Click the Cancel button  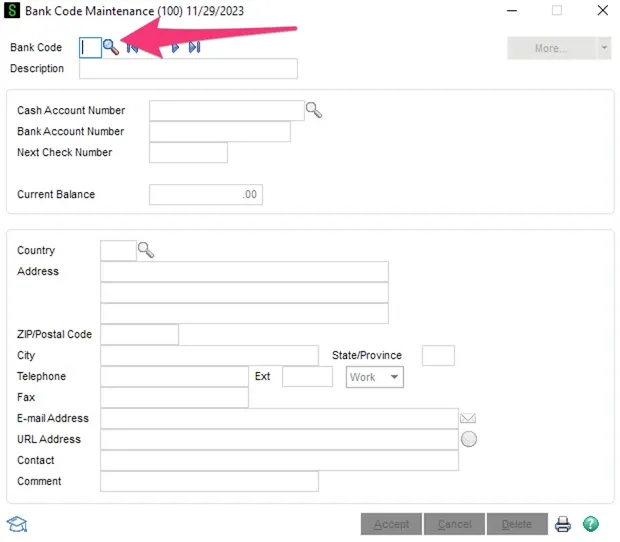coord(454,524)
